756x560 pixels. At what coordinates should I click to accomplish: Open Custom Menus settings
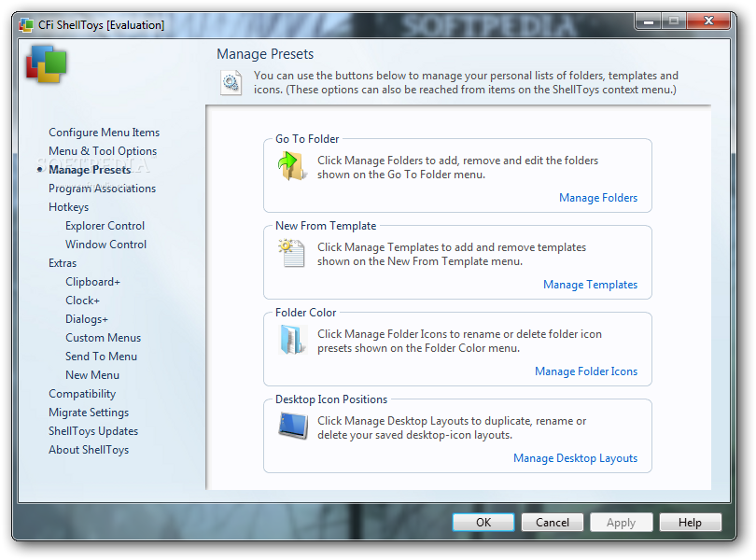pos(104,338)
